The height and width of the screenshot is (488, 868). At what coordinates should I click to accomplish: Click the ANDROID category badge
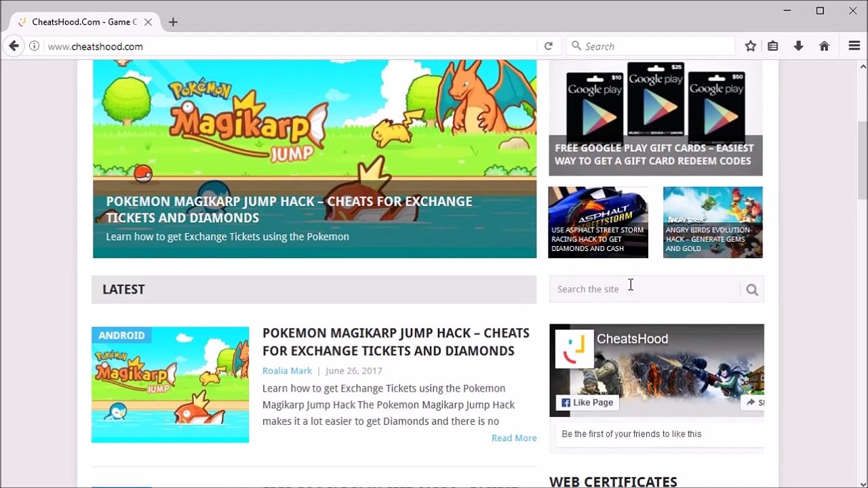coord(121,335)
